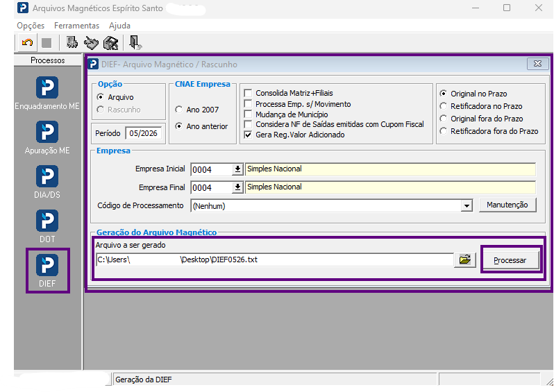Click the Processos panel header
This screenshot has width=554, height=392.
(x=48, y=60)
